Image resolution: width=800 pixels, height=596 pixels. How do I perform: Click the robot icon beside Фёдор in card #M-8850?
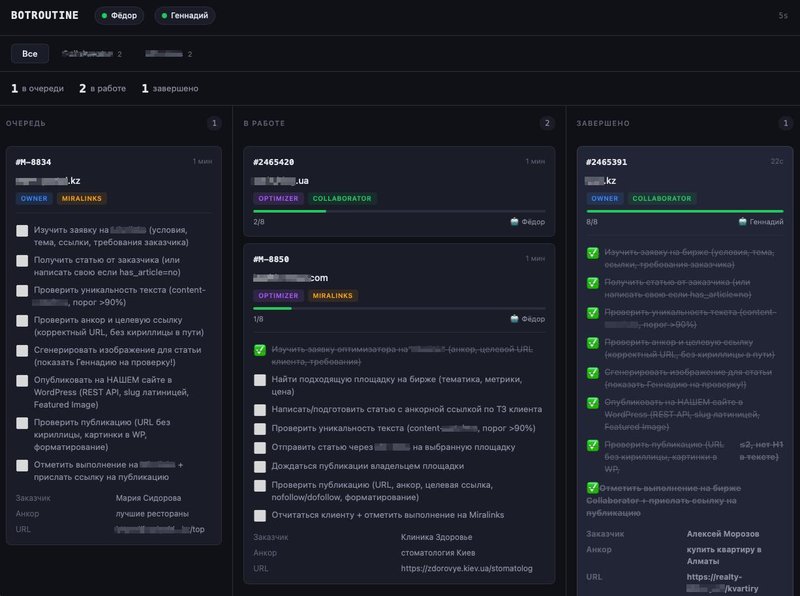coord(514,318)
